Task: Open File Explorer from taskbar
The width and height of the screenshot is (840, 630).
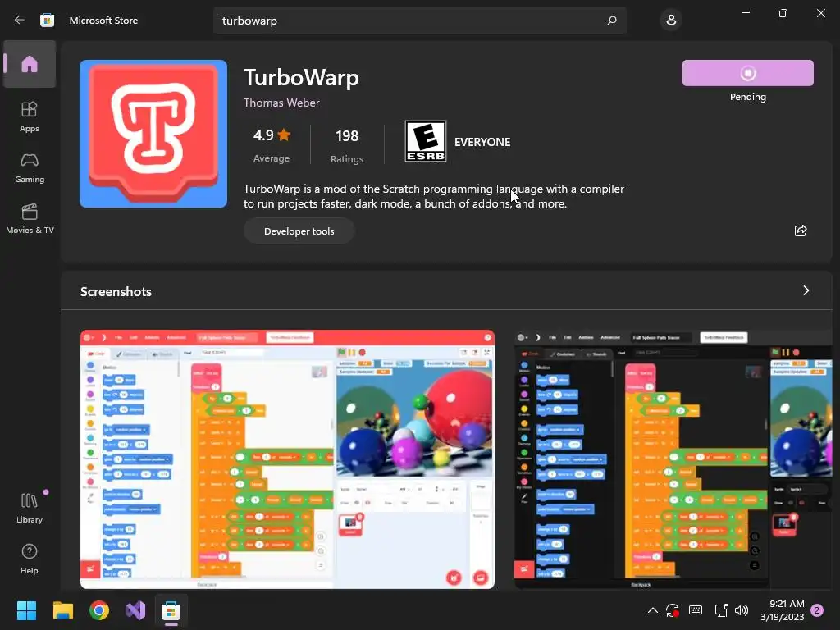Action: [62, 610]
